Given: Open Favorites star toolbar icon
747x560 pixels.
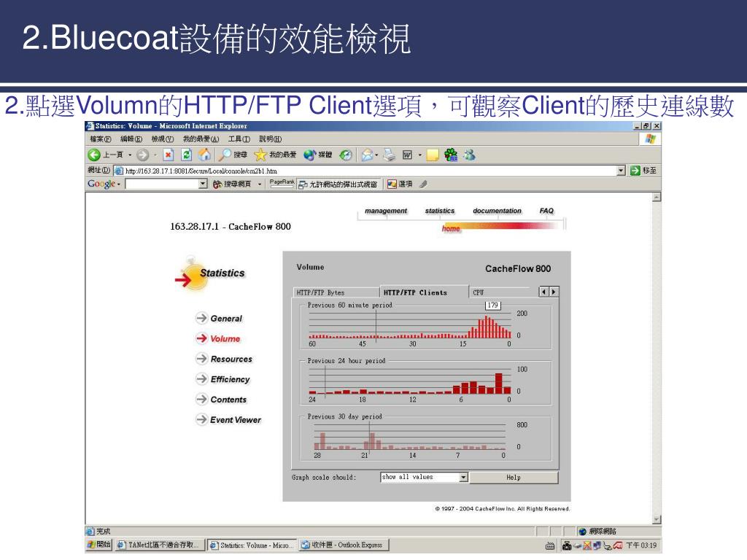Looking at the screenshot, I should (260, 155).
